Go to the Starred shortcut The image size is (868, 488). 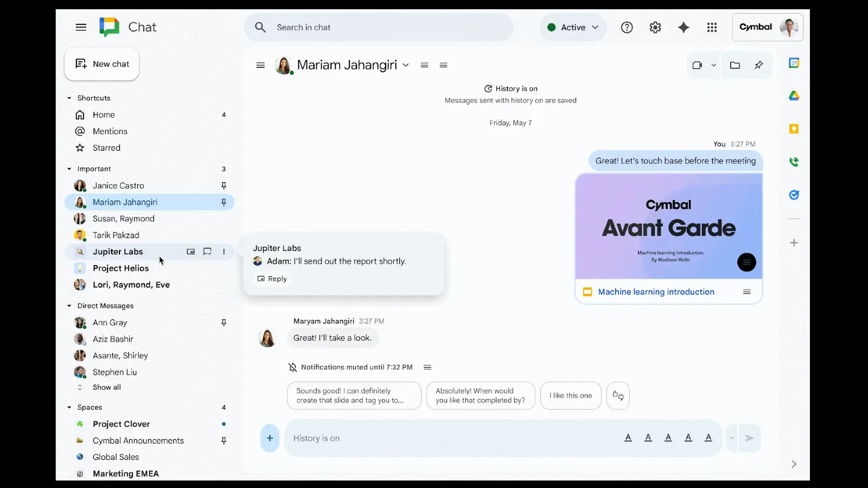pyautogui.click(x=106, y=148)
